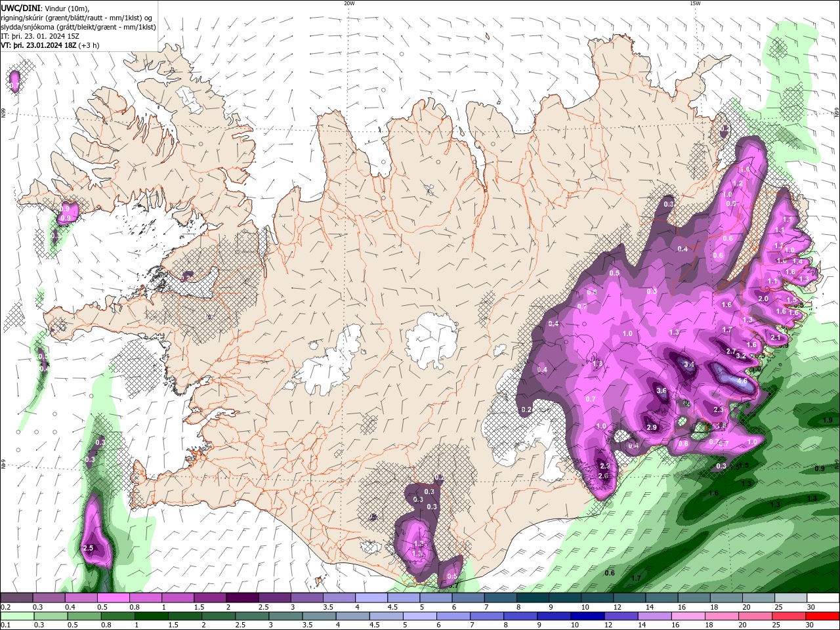Click the 20W longitude label
This screenshot has height=630, width=840.
pyautogui.click(x=349, y=3)
